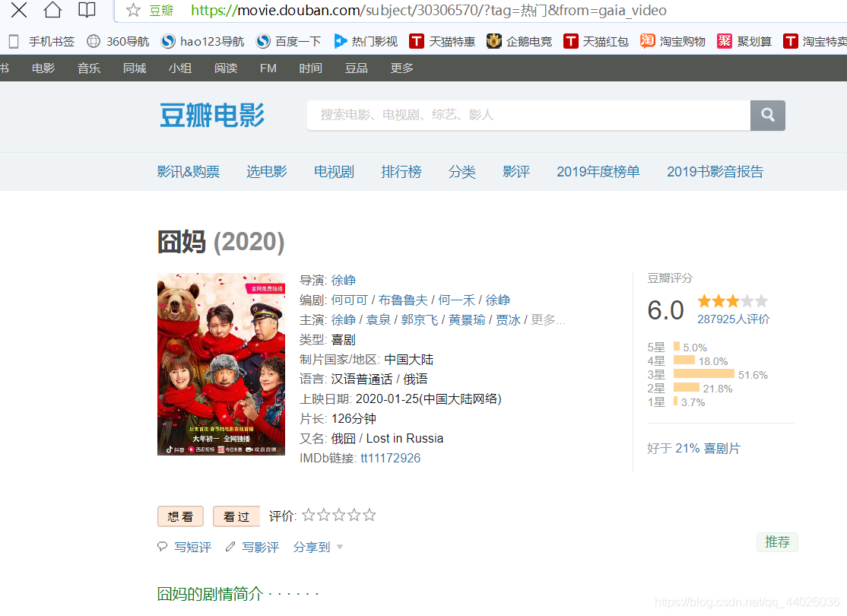Click the pencil icon by 写影评
The image size is (847, 616).
[x=230, y=546]
